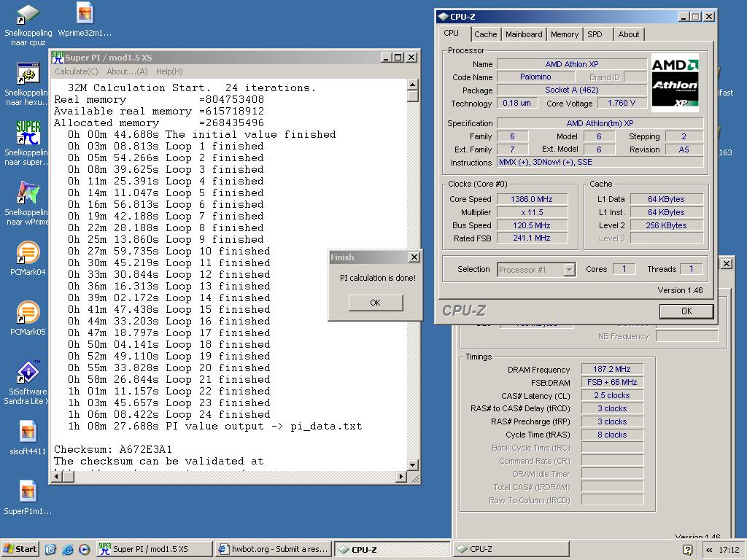Viewport: 747px width, 560px height.
Task: Switch to the Cache tab
Action: 485,34
